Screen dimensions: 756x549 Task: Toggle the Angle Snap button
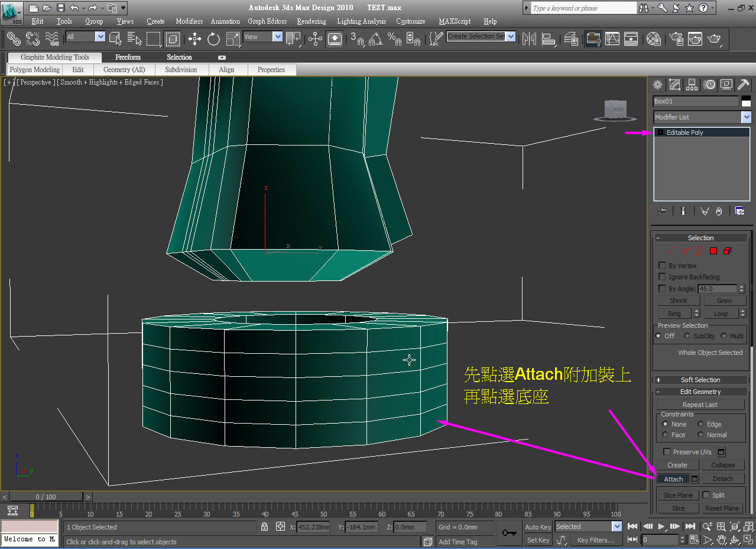pyautogui.click(x=375, y=39)
